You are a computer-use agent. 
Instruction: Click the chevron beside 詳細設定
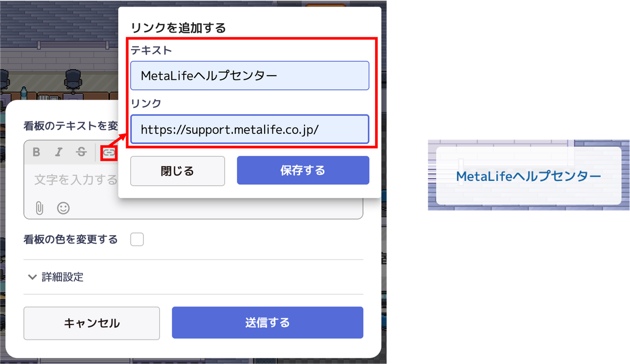click(x=32, y=277)
